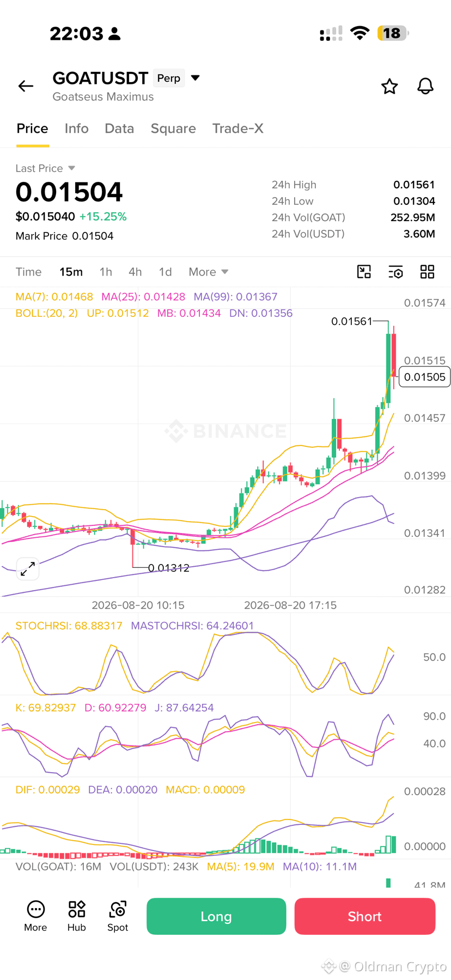Tap the Perp contract badge
The width and height of the screenshot is (451, 980).
(x=169, y=78)
